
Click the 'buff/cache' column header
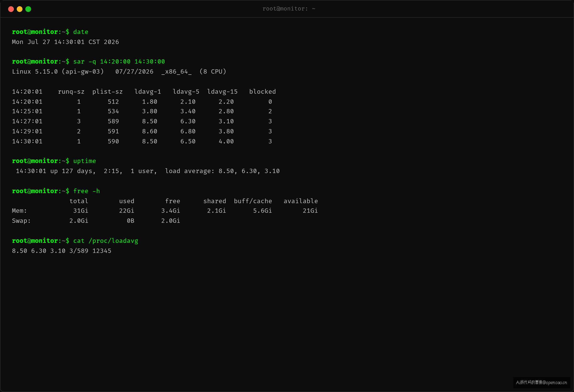click(x=253, y=201)
